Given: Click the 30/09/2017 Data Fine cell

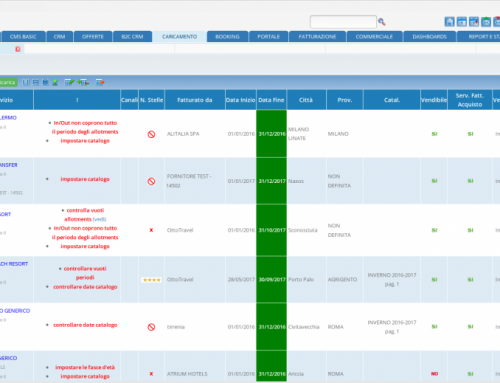Looking at the screenshot, I should coord(272,280).
